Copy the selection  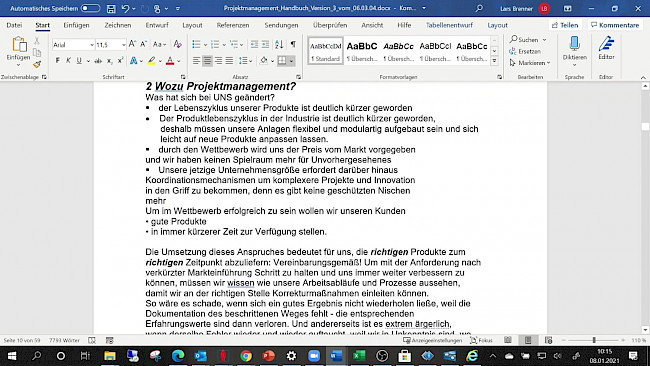37,53
